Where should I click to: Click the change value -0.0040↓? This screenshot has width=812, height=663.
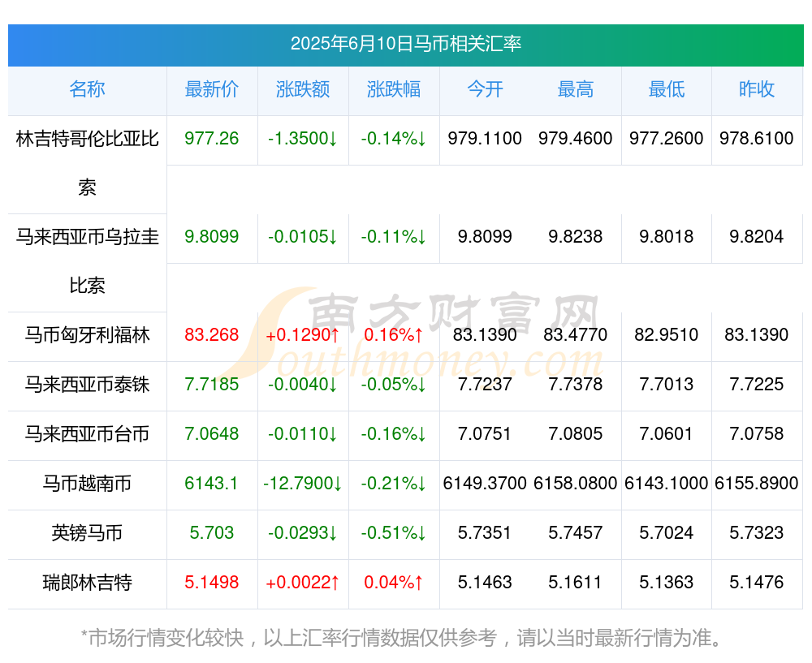[x=303, y=385]
